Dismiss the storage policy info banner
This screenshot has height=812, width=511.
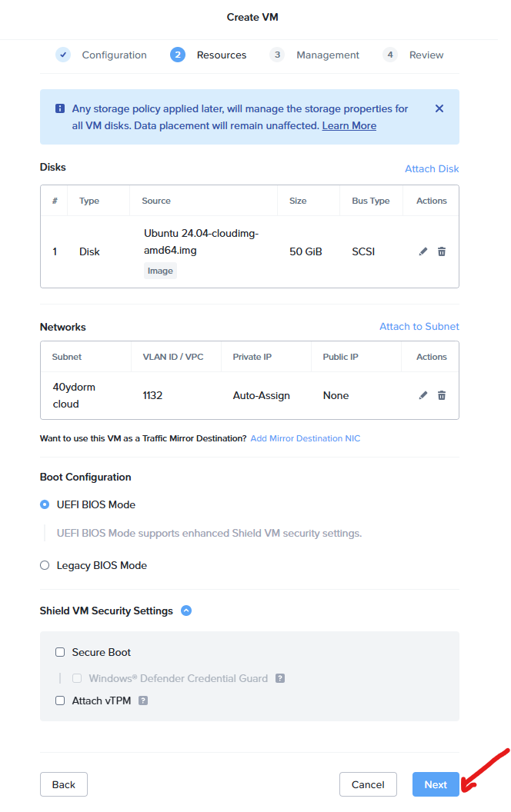click(439, 108)
